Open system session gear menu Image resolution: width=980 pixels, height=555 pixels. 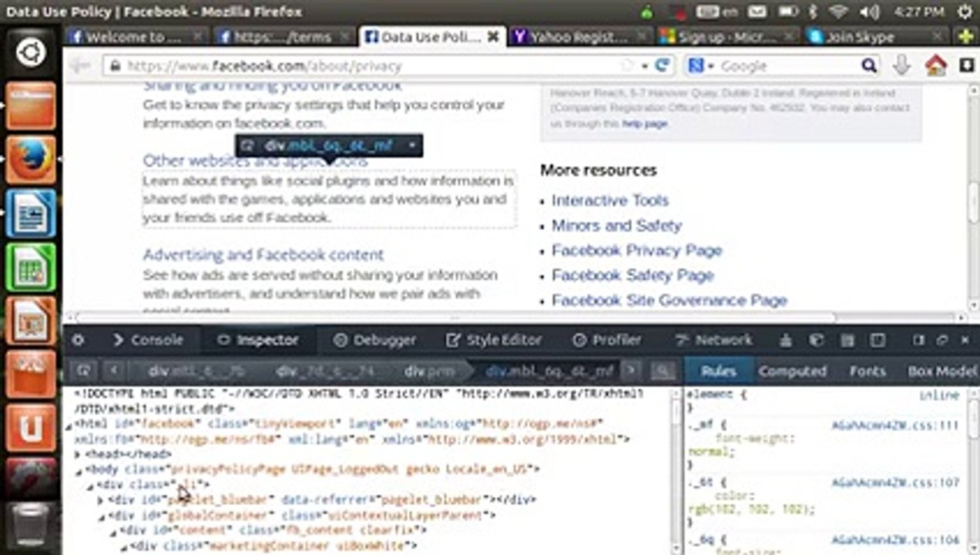tap(965, 12)
